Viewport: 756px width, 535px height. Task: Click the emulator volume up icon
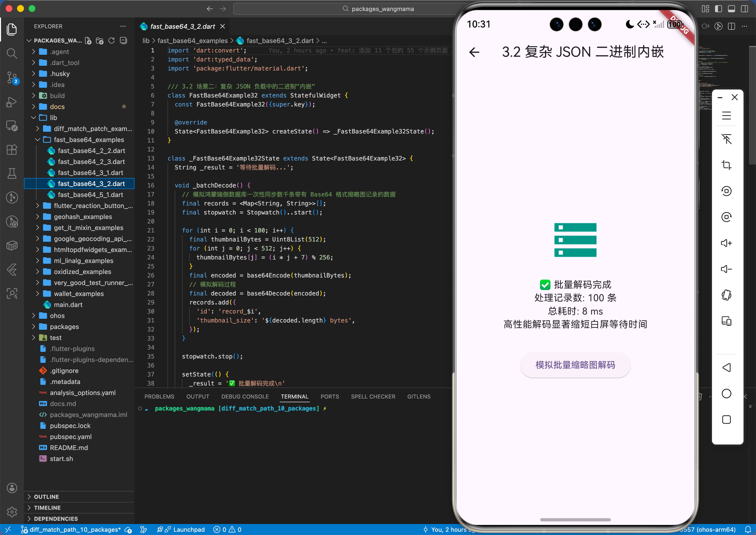pyautogui.click(x=726, y=243)
